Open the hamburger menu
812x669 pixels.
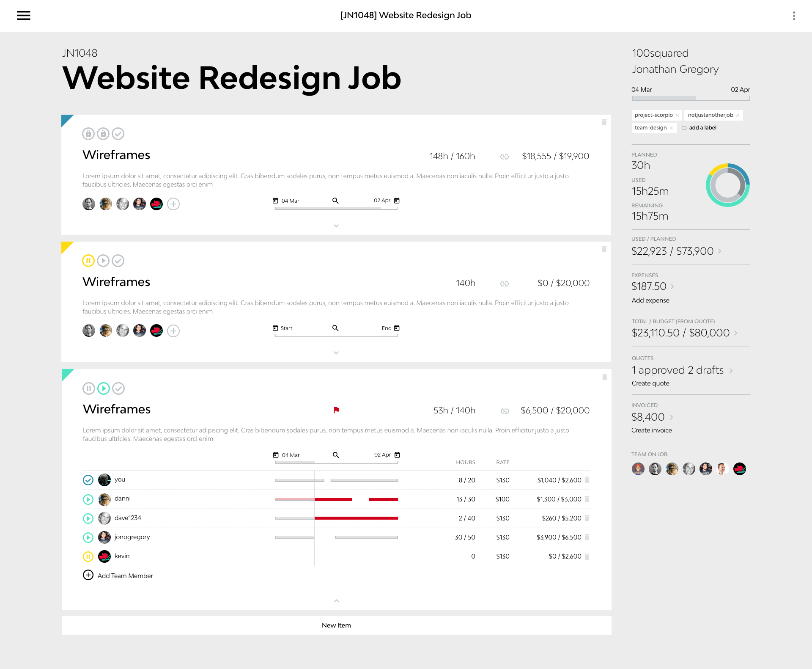point(24,16)
